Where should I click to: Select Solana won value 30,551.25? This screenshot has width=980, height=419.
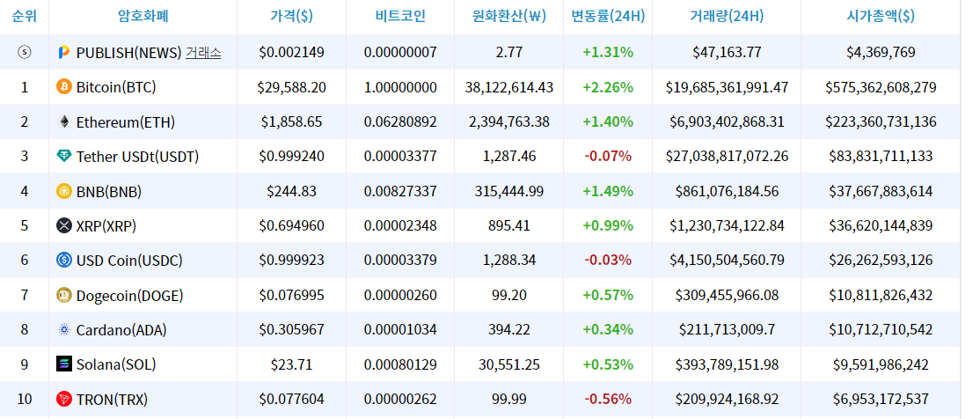click(509, 364)
